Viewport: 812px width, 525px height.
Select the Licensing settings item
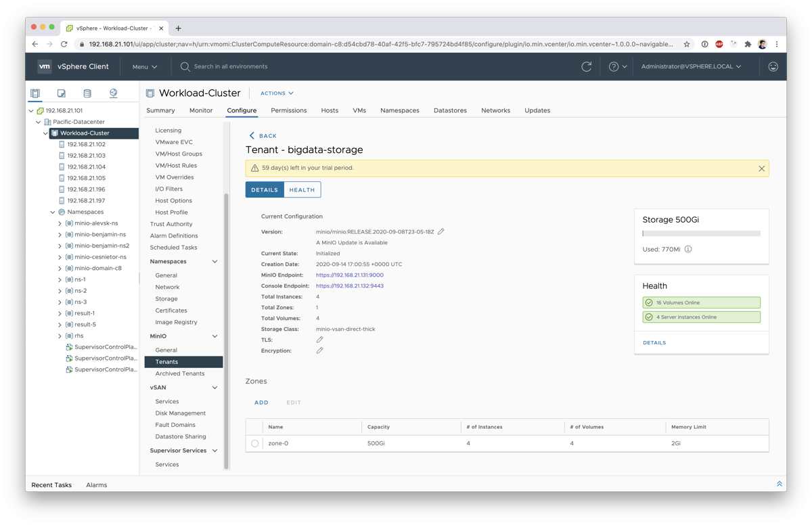[168, 131]
